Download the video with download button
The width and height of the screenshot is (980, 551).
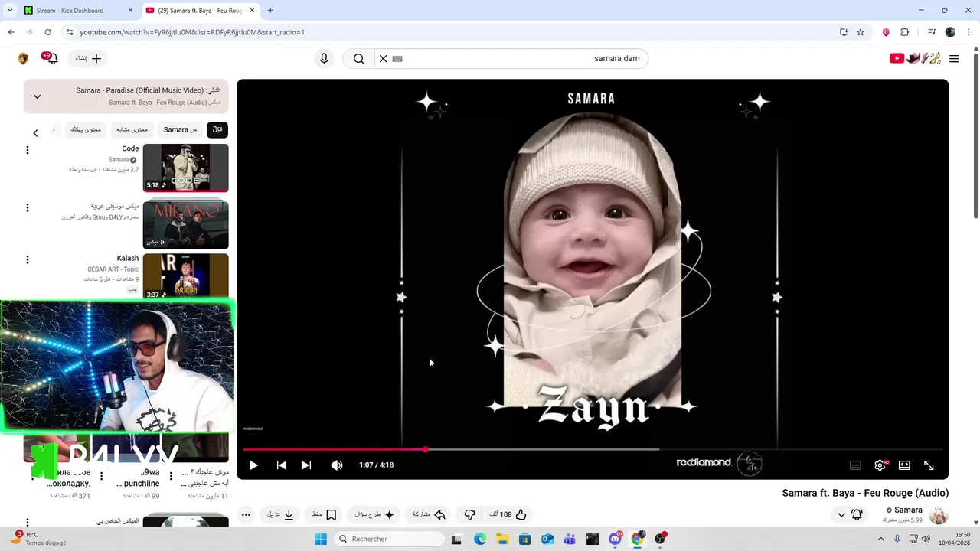coord(281,515)
